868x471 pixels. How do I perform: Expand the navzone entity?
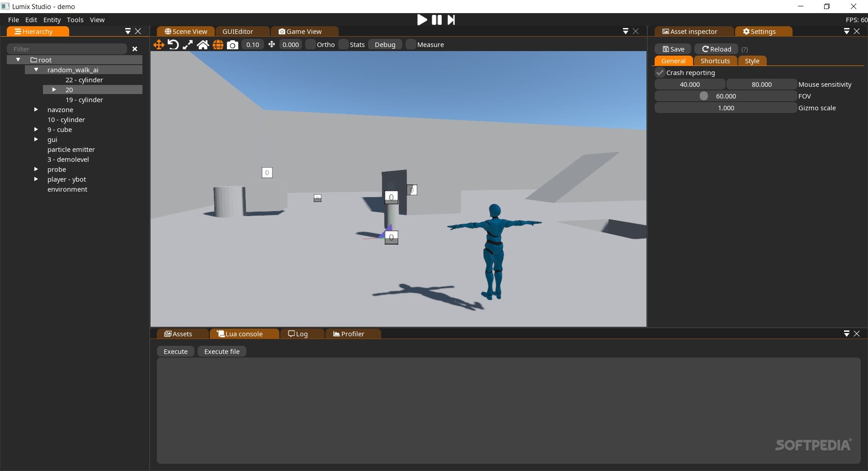(x=36, y=109)
